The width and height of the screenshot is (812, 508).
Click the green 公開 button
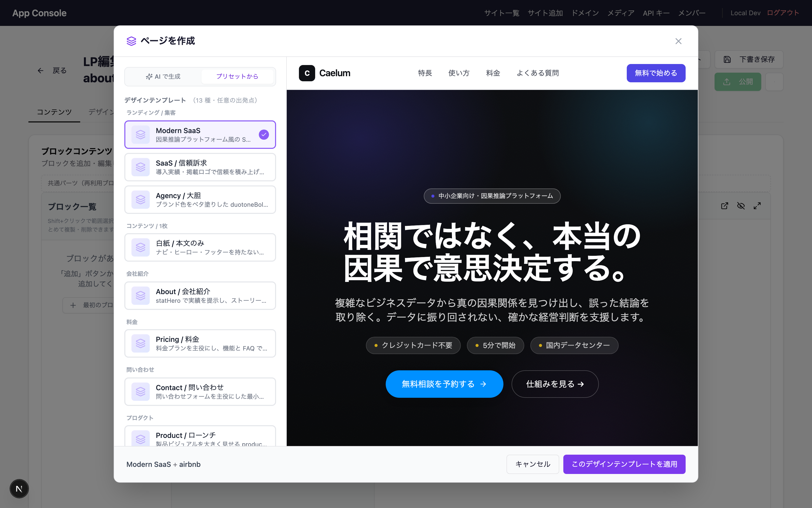[737, 82]
